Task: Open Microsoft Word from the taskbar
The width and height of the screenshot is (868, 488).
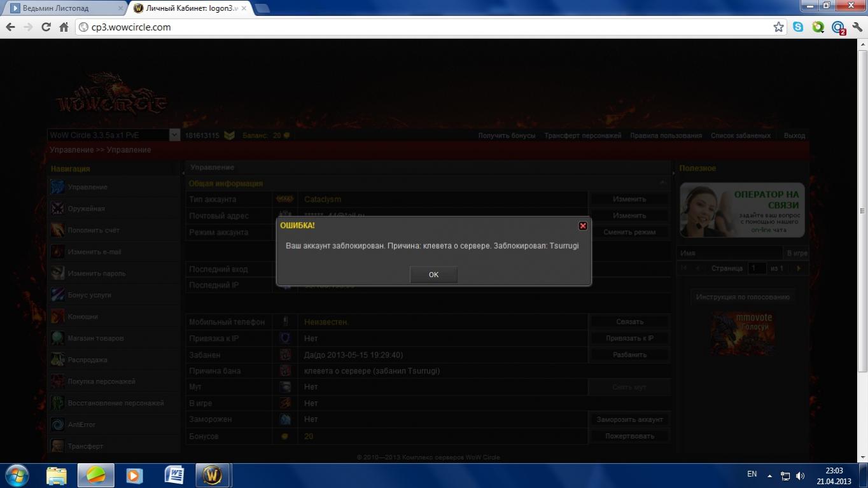Action: click(x=174, y=475)
